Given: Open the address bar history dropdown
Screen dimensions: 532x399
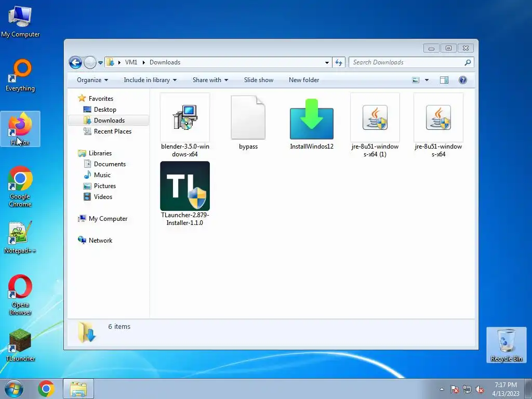Looking at the screenshot, I should [327, 63].
